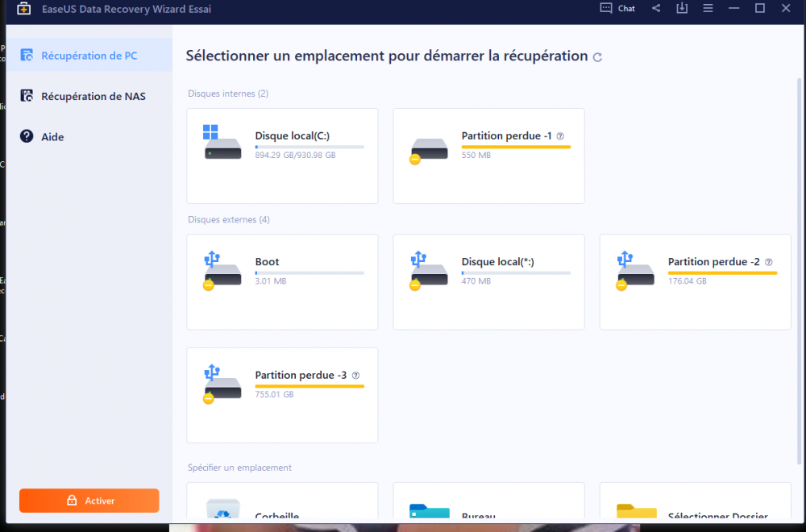The height and width of the screenshot is (532, 806).
Task: Click the '550 MB' size text
Action: point(476,156)
